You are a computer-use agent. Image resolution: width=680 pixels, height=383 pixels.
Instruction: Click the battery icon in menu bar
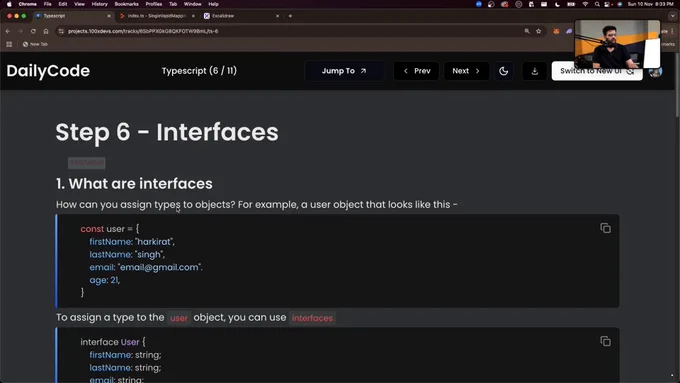pyautogui.click(x=571, y=4)
